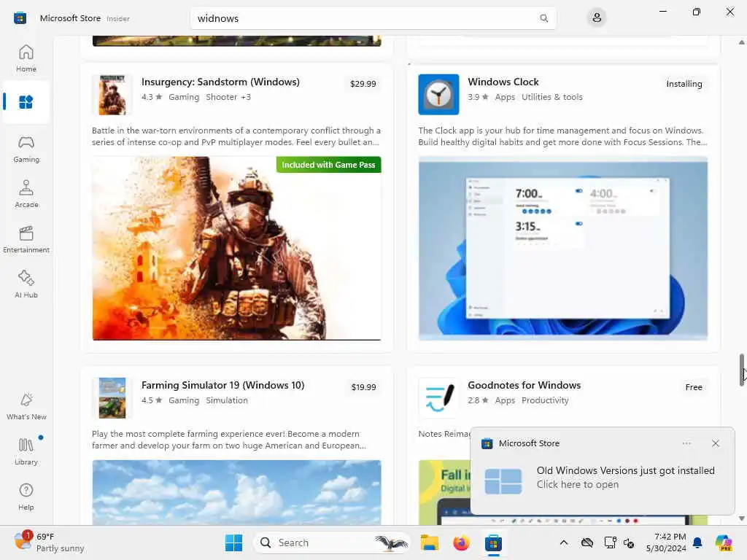747x560 pixels.
Task: Open the user profile account icon
Action: (597, 18)
